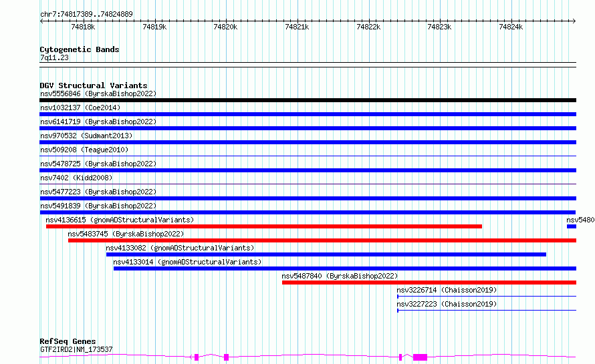Screen dimensions: 595x364
Task: Click the ruler's left end arrow
Action: point(41,21)
